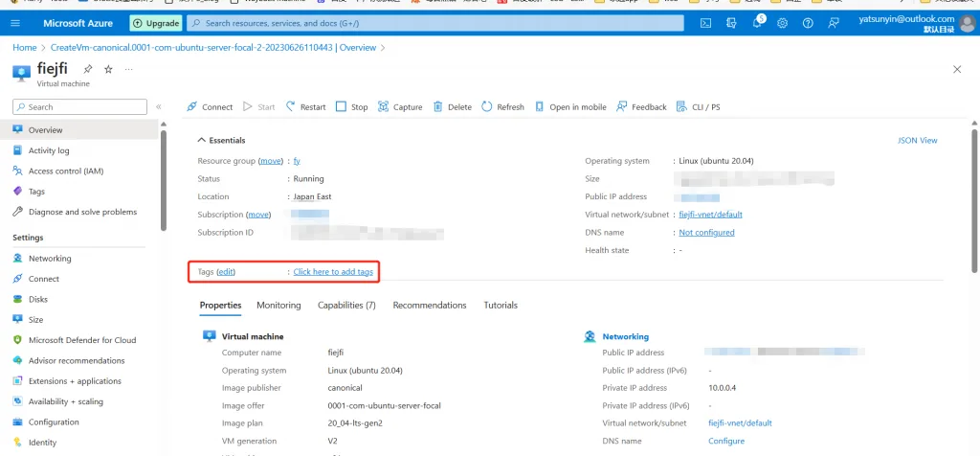Stop the virtual machine
980x456 pixels.
(351, 107)
